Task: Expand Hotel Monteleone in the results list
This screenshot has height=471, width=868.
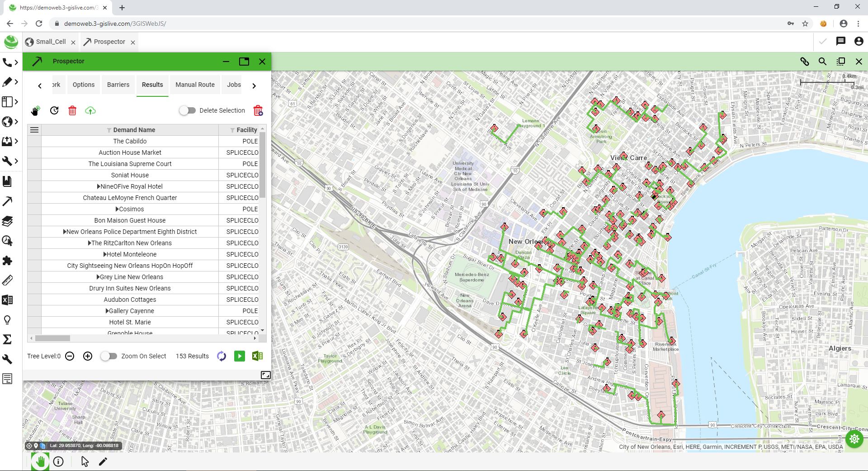Action: coord(105,254)
